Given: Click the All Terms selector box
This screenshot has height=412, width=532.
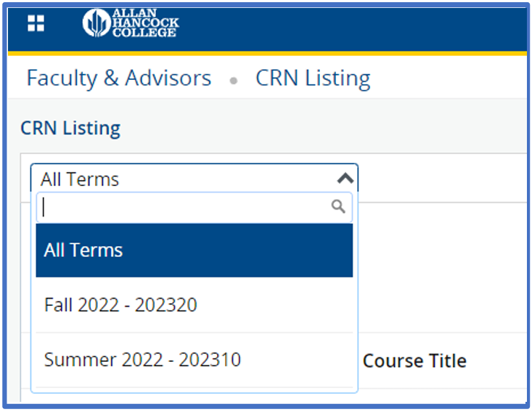Looking at the screenshot, I should pyautogui.click(x=181, y=179).
